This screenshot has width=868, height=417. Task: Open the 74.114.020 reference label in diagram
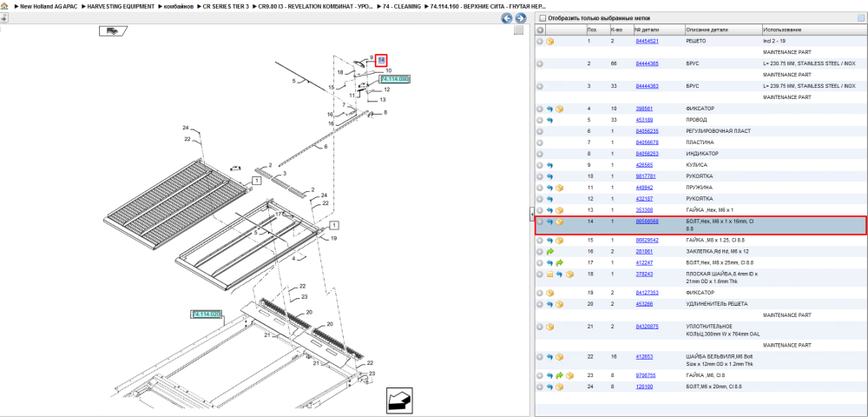pyautogui.click(x=207, y=314)
